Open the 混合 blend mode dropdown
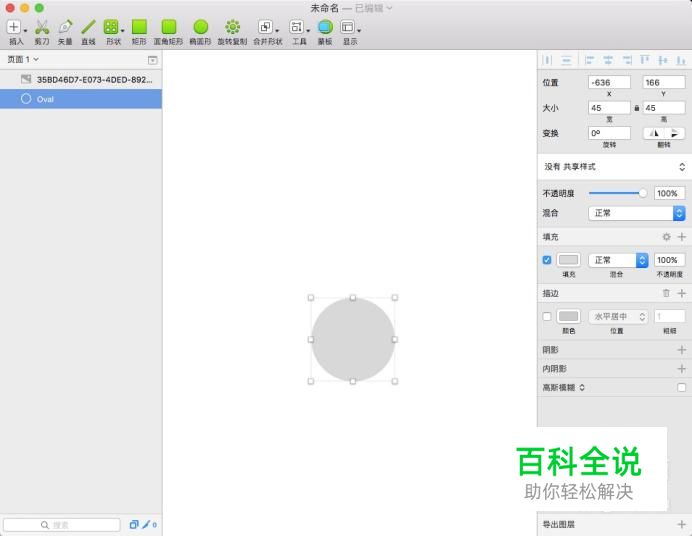The height and width of the screenshot is (536, 692). 636,213
